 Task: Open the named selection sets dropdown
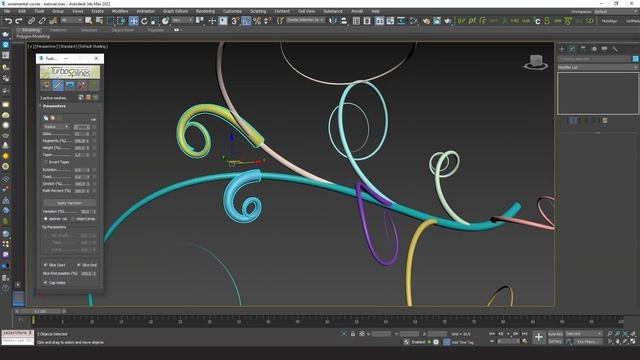click(x=306, y=20)
